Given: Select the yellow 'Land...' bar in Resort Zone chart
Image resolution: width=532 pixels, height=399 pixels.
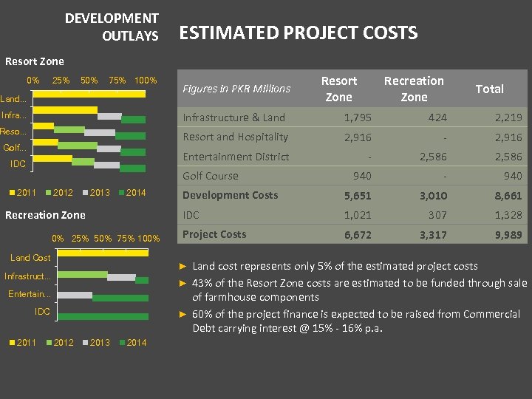Looking at the screenshot, I should point(89,94).
